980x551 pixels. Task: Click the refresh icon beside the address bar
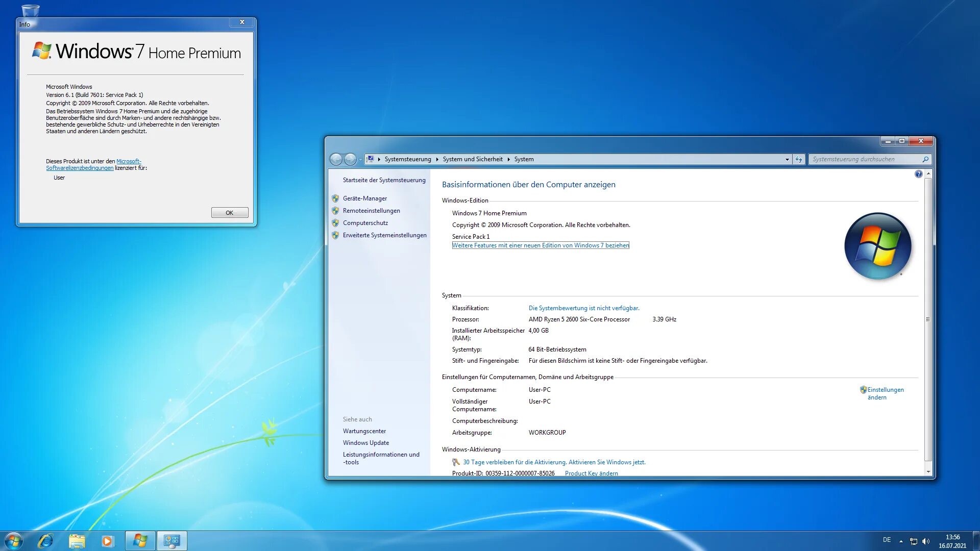(x=799, y=159)
